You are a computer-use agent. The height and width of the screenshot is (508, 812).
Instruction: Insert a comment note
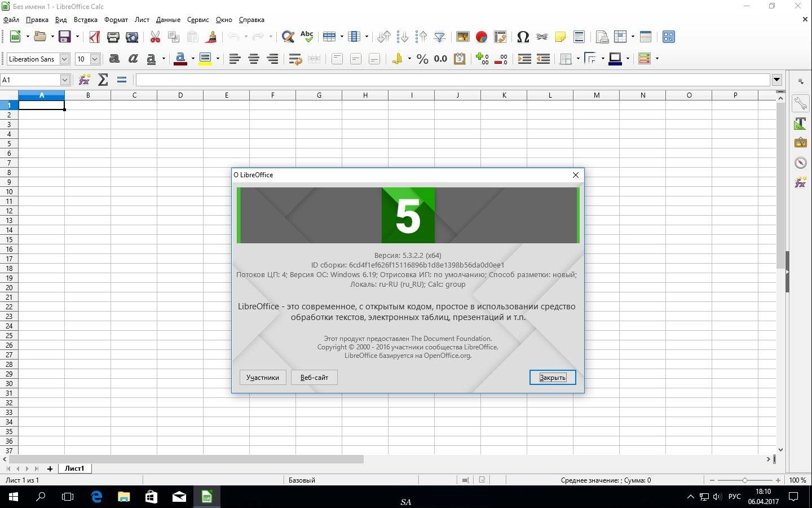tap(561, 37)
